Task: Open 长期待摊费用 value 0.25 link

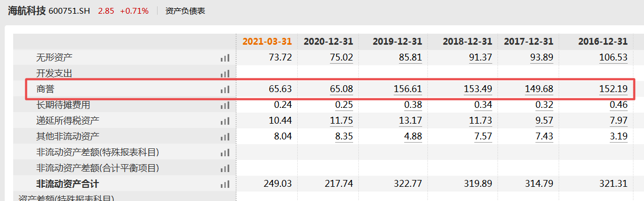Action: click(x=344, y=105)
